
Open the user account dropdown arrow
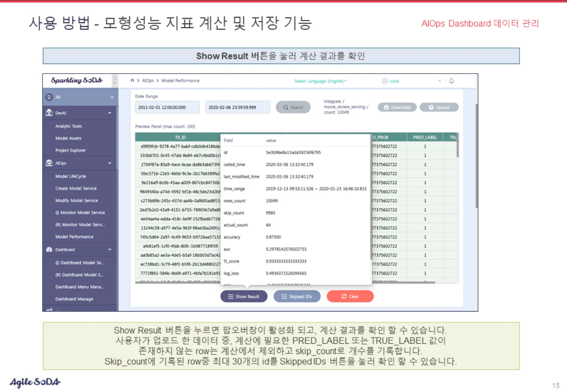440,81
